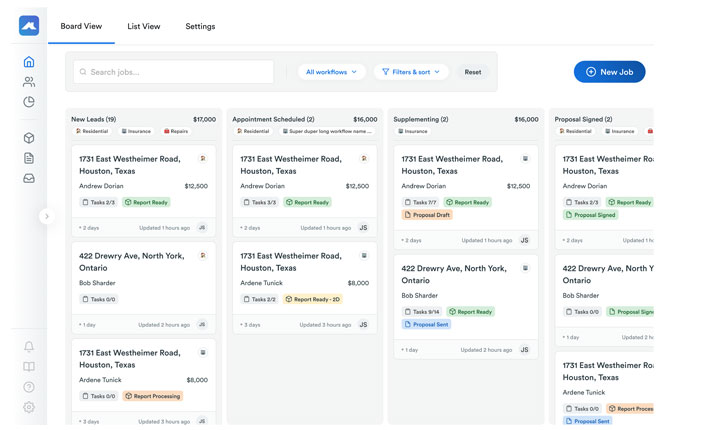Click the cube products icon in sidebar
The height and width of the screenshot is (430, 715).
pyautogui.click(x=29, y=138)
